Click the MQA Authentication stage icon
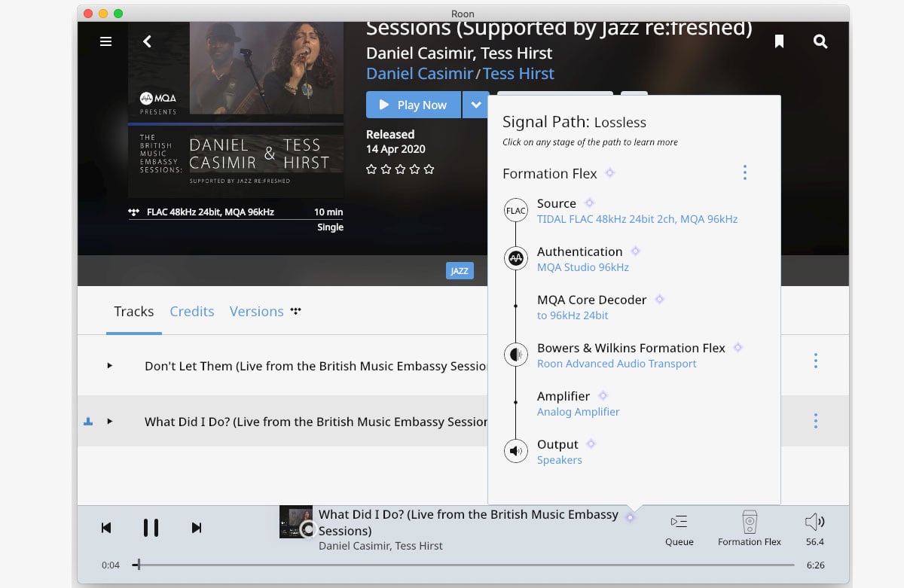The width and height of the screenshot is (904, 588). pyautogui.click(x=516, y=259)
